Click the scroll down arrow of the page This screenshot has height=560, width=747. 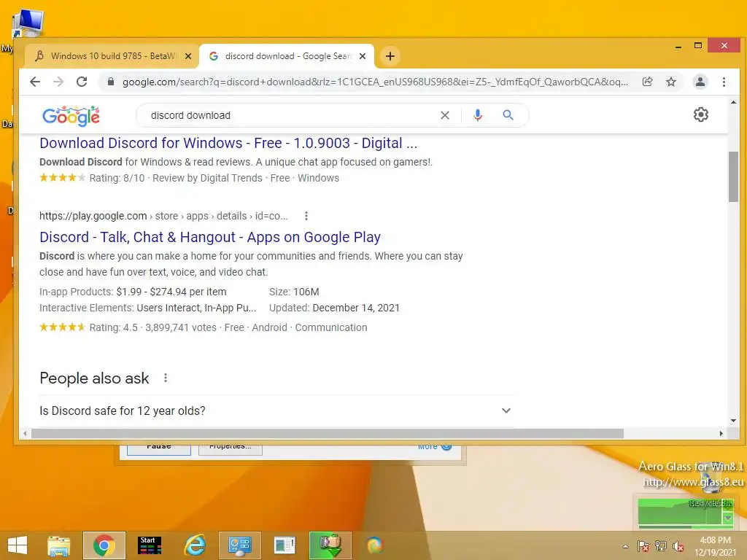point(733,421)
